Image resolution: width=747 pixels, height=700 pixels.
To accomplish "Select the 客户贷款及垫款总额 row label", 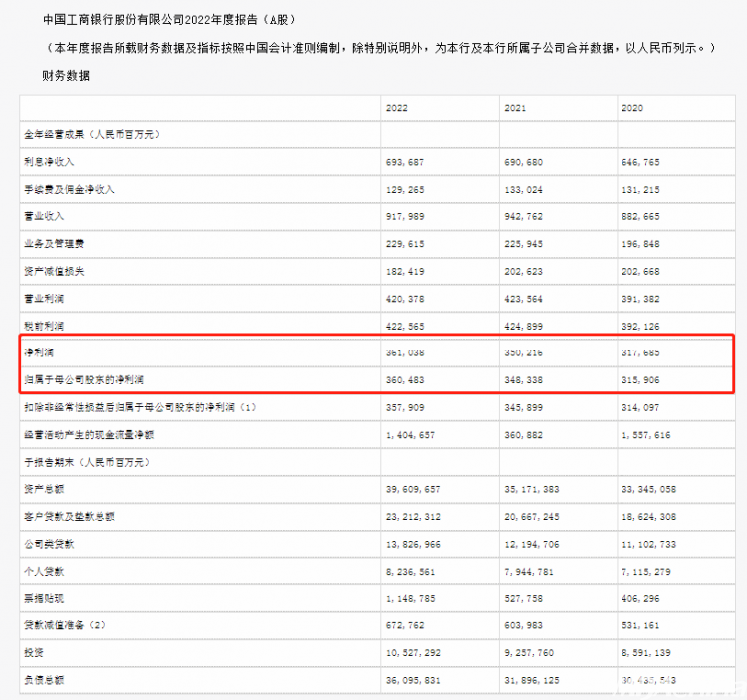I will 69,516.
